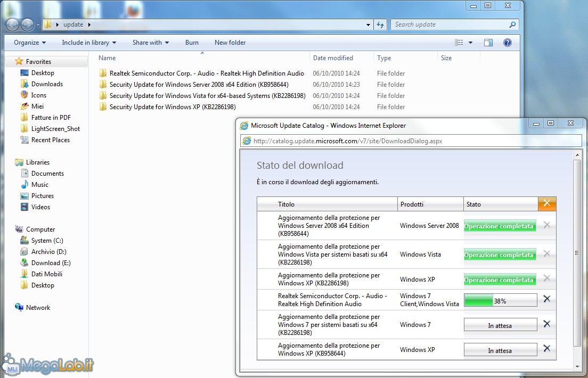Open Download (E:) drive

[51, 263]
